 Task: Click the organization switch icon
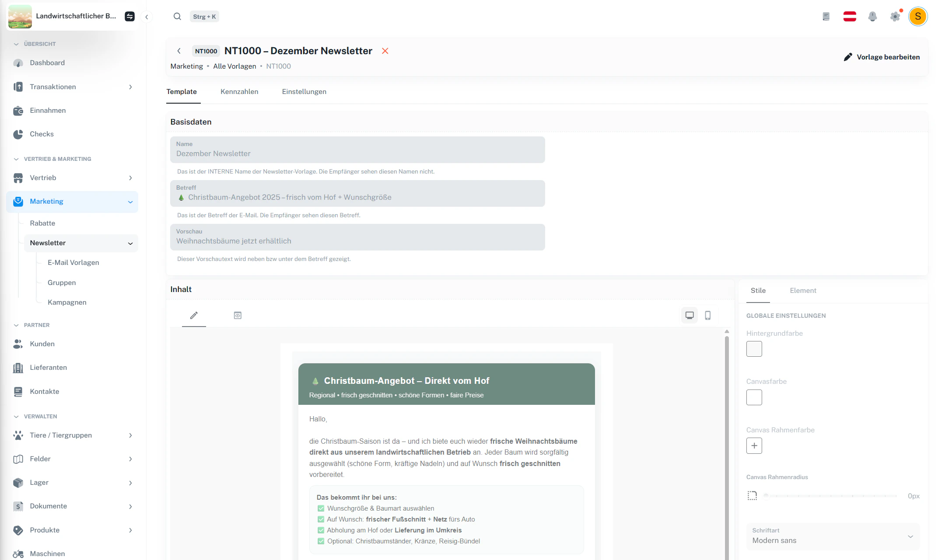129,17
